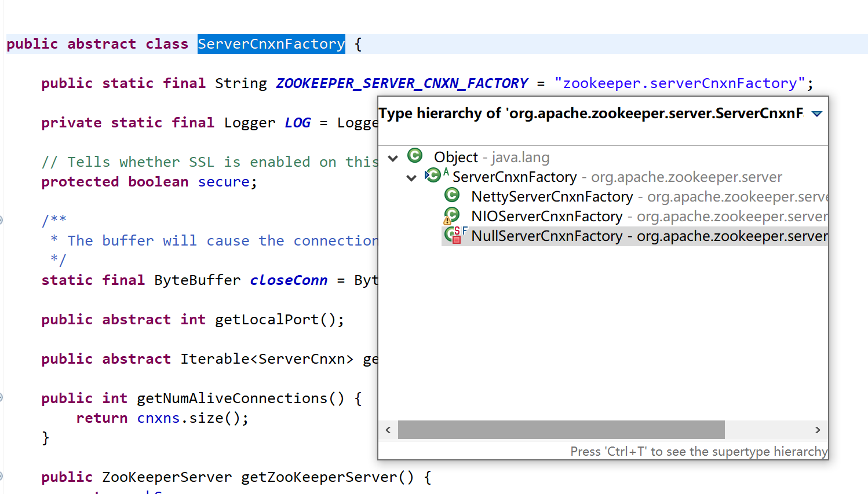This screenshot has width=868, height=494.
Task: Select NettyServerCnxnFactory in the hierarchy
Action: coord(650,196)
